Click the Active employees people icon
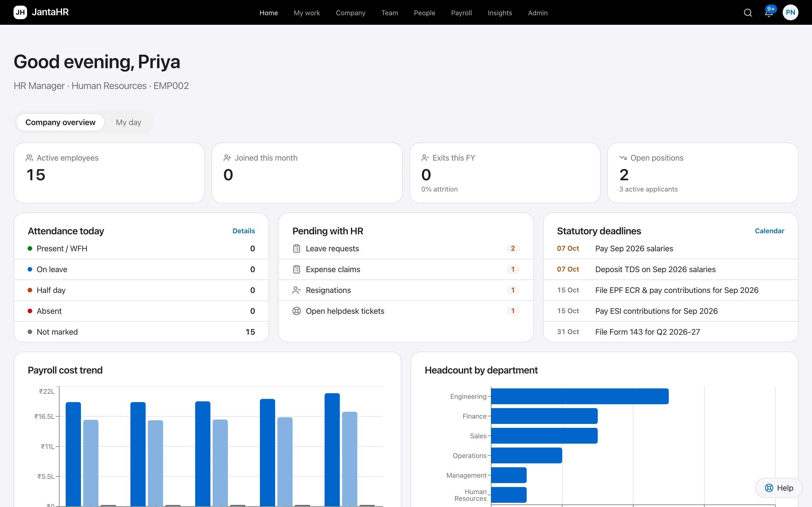This screenshot has width=812, height=507. coord(30,158)
